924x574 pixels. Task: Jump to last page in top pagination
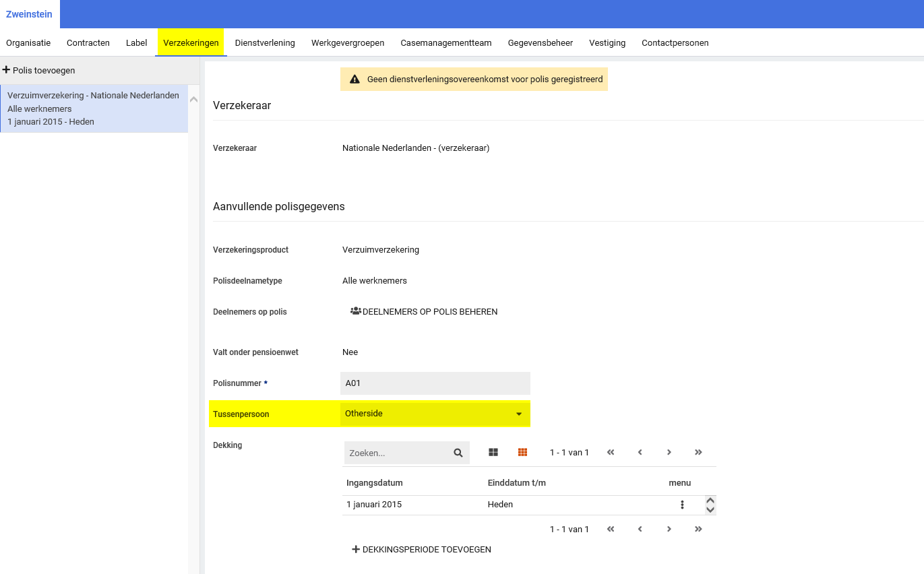click(x=698, y=453)
